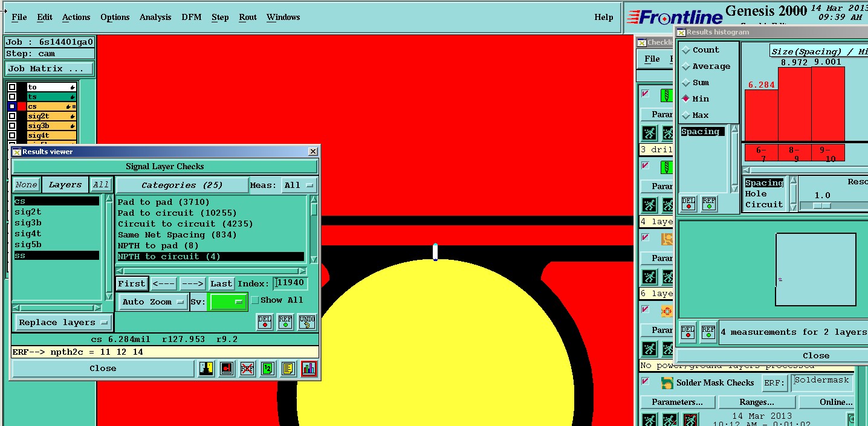The height and width of the screenshot is (426, 868).
Task: Open the DFM menu
Action: pos(192,17)
